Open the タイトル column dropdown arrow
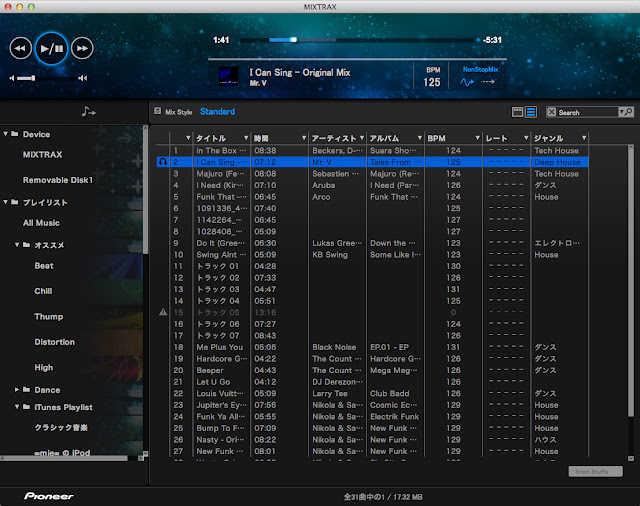640x506 pixels. 246,138
